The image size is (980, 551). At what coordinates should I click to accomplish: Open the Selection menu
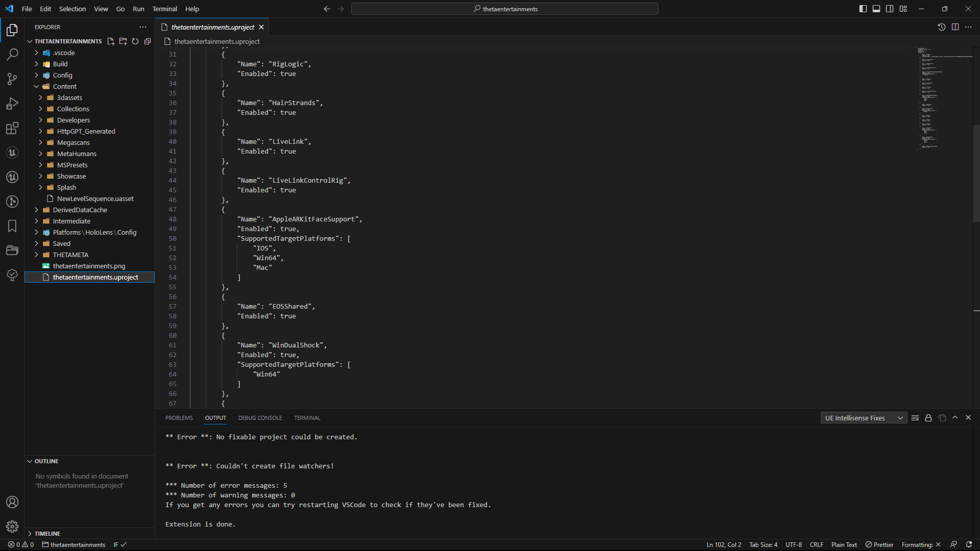pos(72,9)
